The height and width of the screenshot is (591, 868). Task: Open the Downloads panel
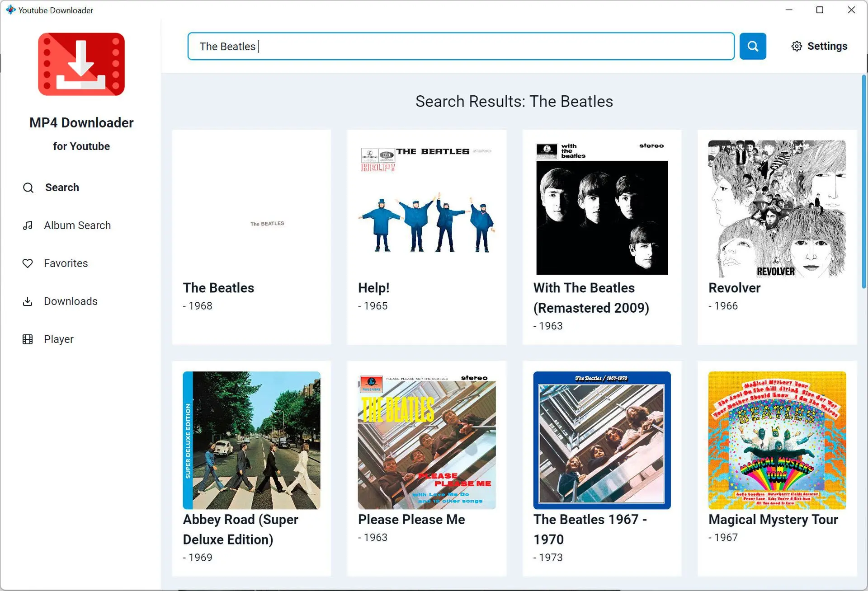click(71, 301)
